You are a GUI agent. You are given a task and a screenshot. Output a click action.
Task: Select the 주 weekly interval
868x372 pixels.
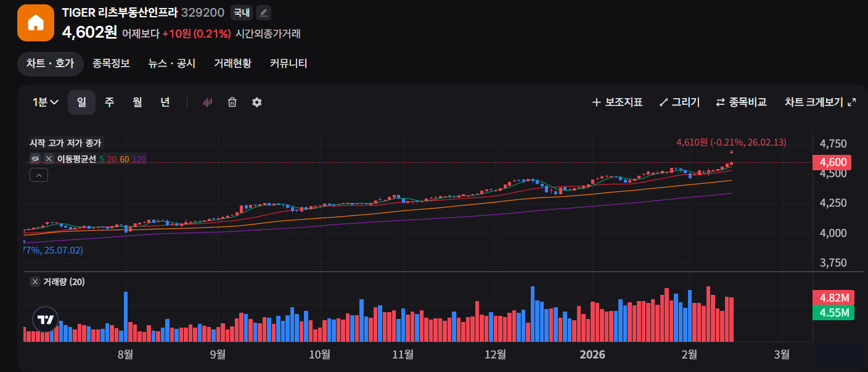109,102
